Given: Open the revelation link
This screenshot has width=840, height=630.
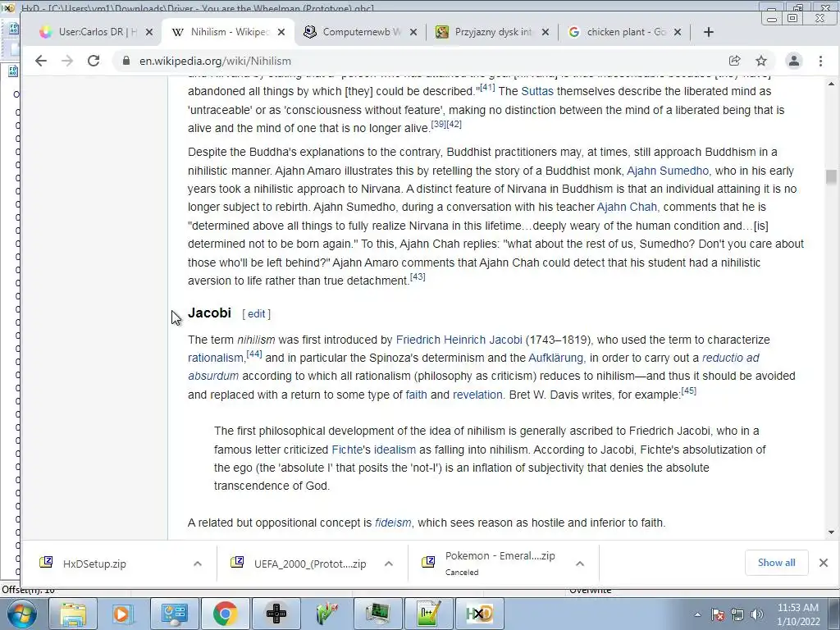Looking at the screenshot, I should [x=477, y=395].
